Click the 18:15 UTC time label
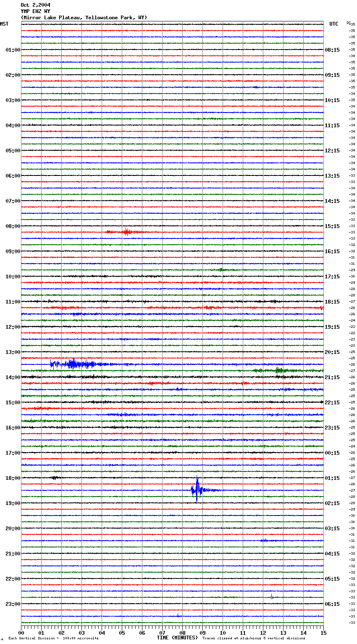The width and height of the screenshot is (357, 644). 332,302
